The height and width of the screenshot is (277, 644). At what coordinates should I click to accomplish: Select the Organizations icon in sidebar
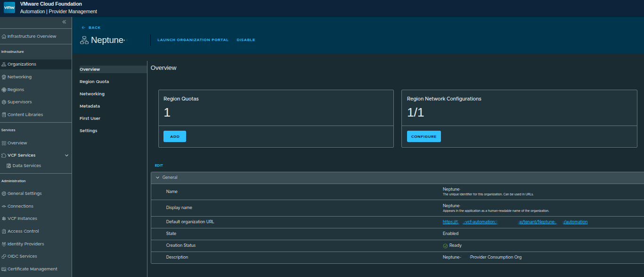[x=4, y=64]
